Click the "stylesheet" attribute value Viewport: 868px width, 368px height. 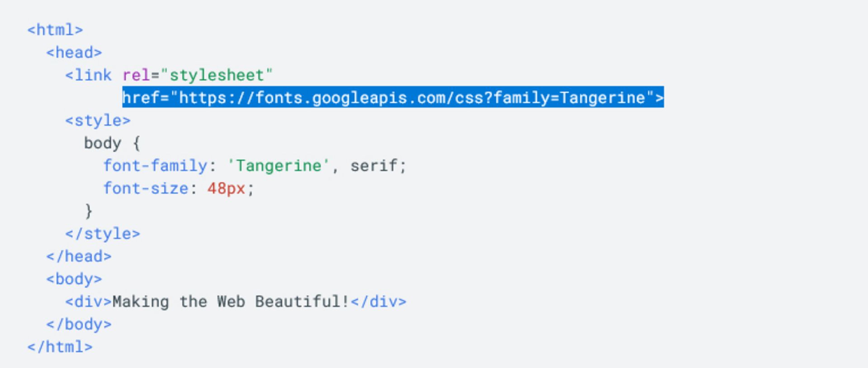[x=217, y=75]
